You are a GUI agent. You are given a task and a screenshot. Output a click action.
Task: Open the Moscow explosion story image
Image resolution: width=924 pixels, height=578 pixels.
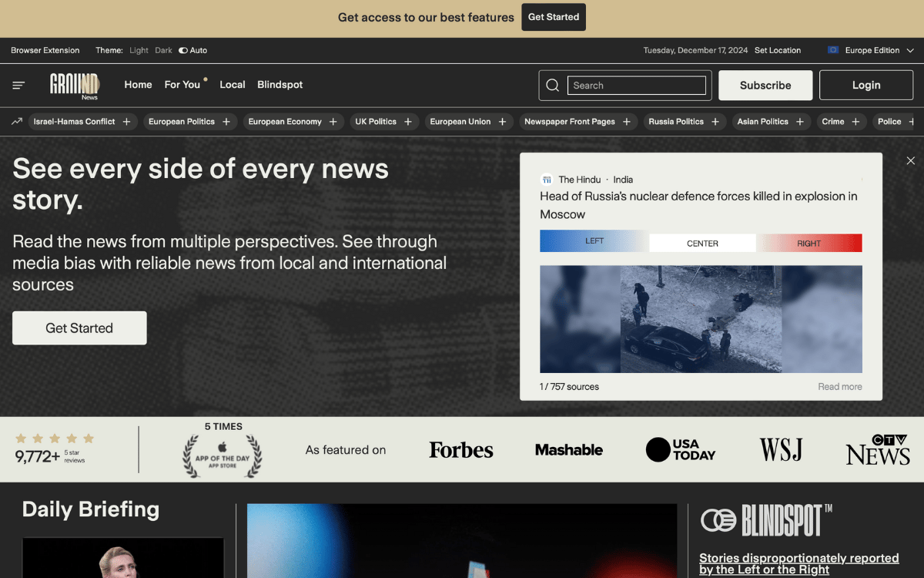(x=701, y=319)
